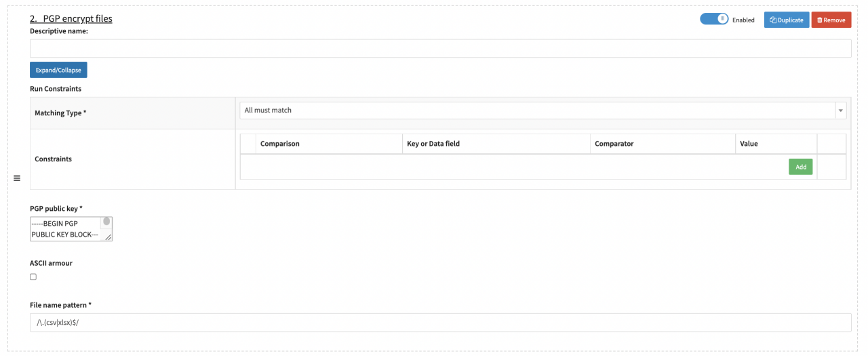Click the 'ASCII armour' label text
The height and width of the screenshot is (356, 868).
click(x=51, y=263)
